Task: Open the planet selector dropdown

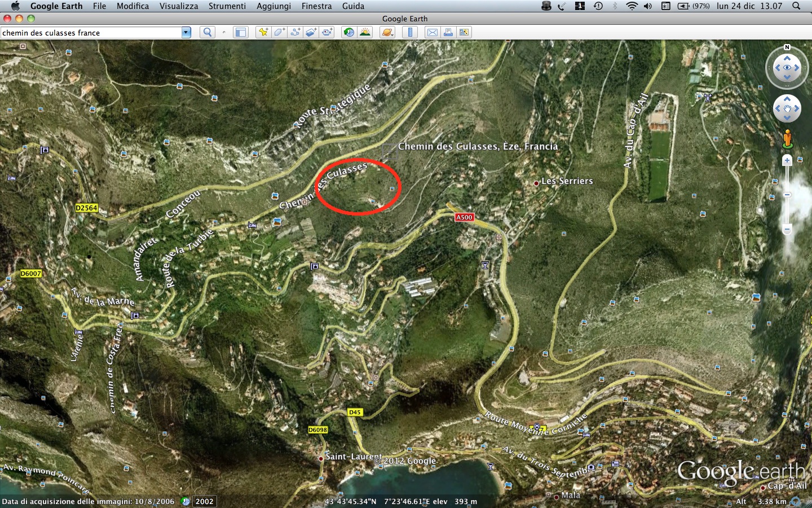Action: (x=387, y=32)
